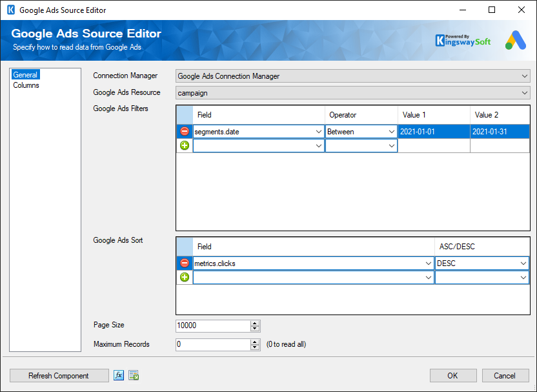Click the Google Ads logo

(x=516, y=40)
